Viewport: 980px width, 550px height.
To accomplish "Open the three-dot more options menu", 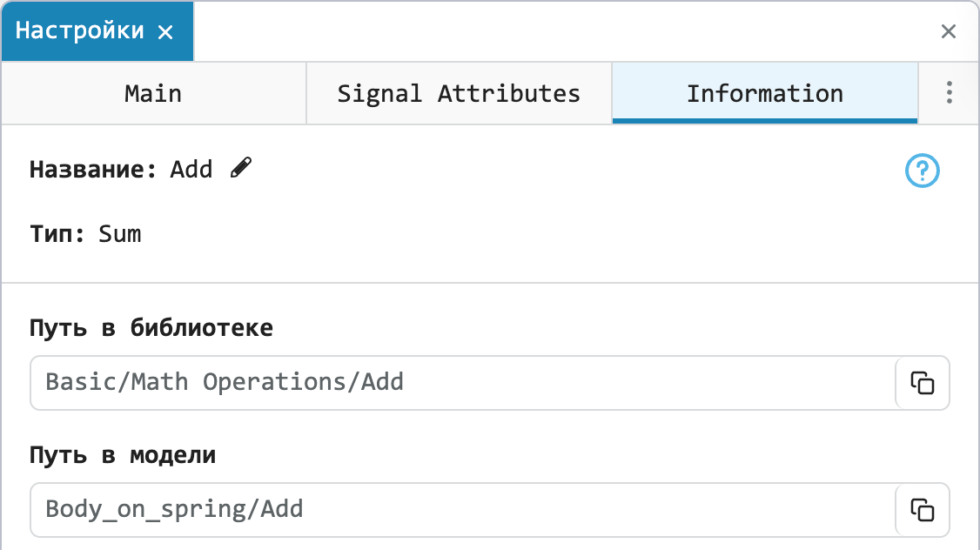I will (949, 92).
